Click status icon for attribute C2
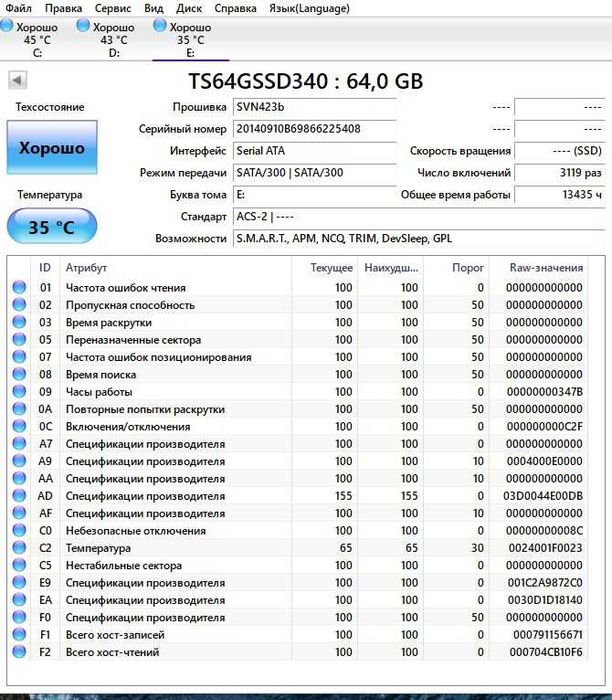Screen dimensions: 612x700 19,547
